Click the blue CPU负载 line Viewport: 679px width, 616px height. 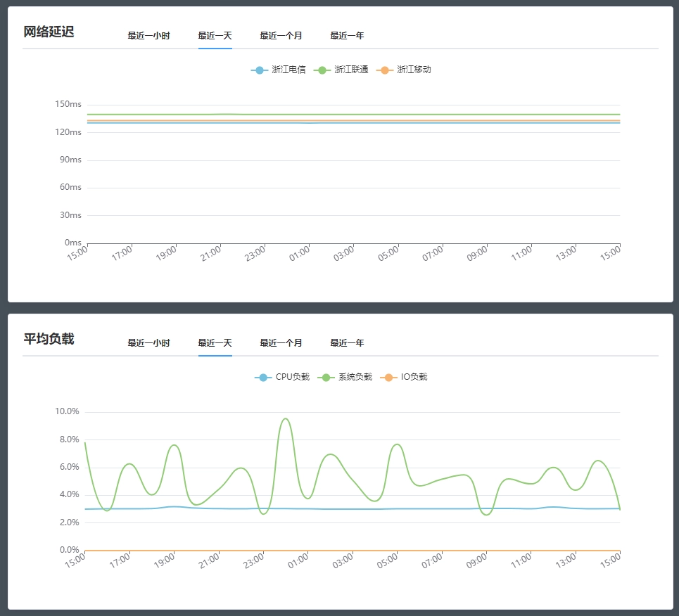click(353, 509)
